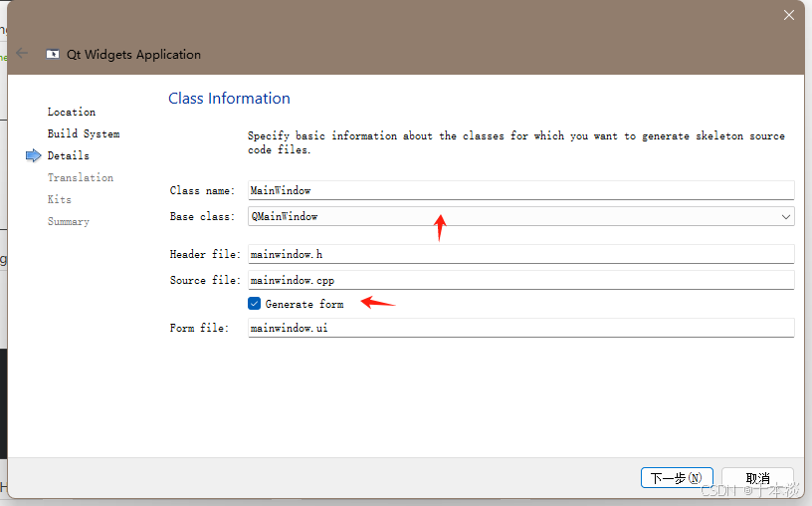Click the Generate form label text
812x506 pixels.
click(x=304, y=305)
